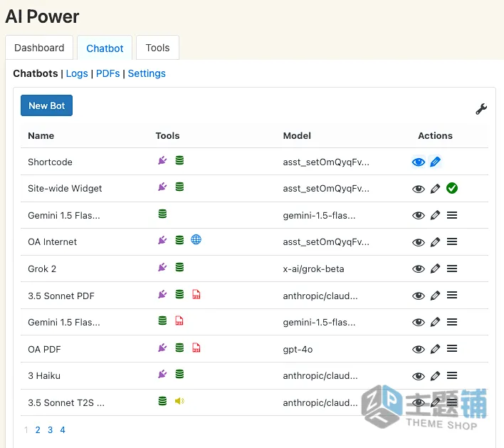
Task: Preview the Shortcode bot with eye icon
Action: pos(418,162)
